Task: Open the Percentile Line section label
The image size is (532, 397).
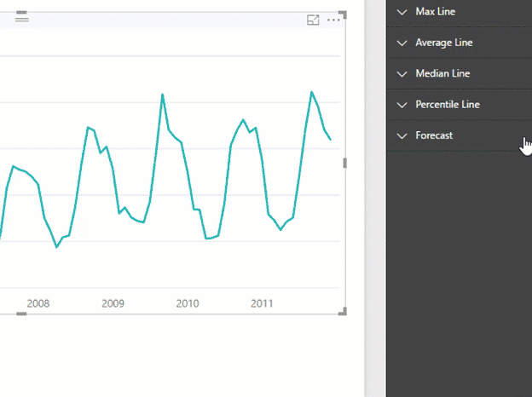Action: pos(448,105)
